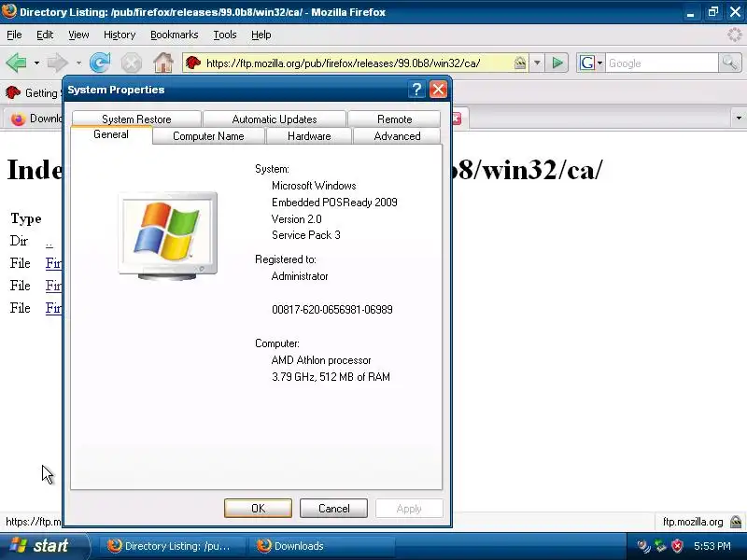Select the Automatic Updates tab

[x=275, y=119]
